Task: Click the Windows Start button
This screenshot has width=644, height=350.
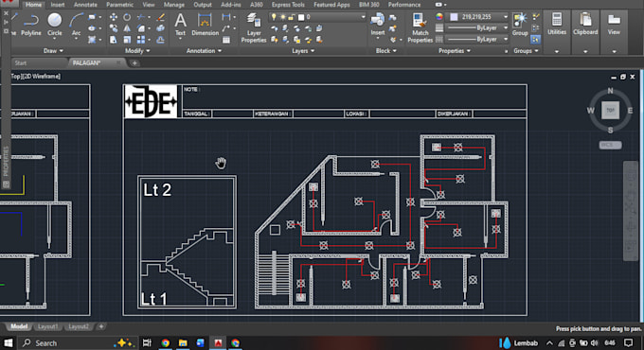Action: point(9,343)
